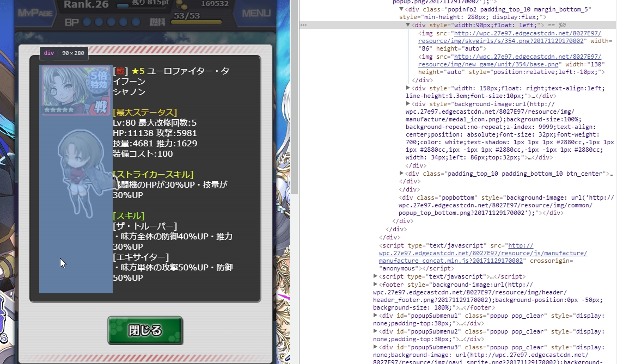Click the HP:11138 攻撃:5981 stat line
The width and height of the screenshot is (617, 364).
pos(155,133)
